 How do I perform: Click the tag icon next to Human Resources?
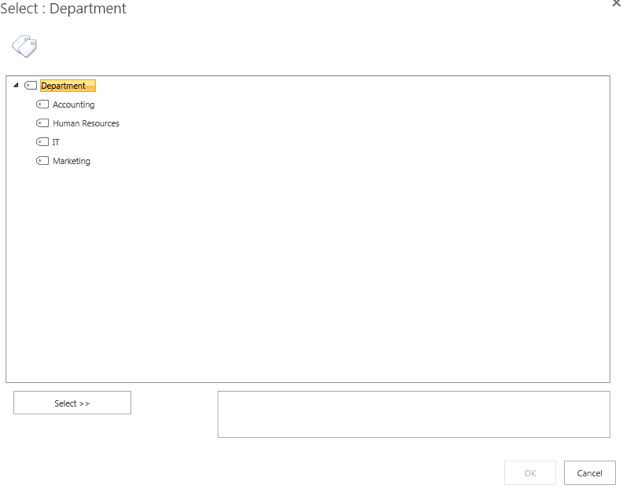(x=43, y=123)
